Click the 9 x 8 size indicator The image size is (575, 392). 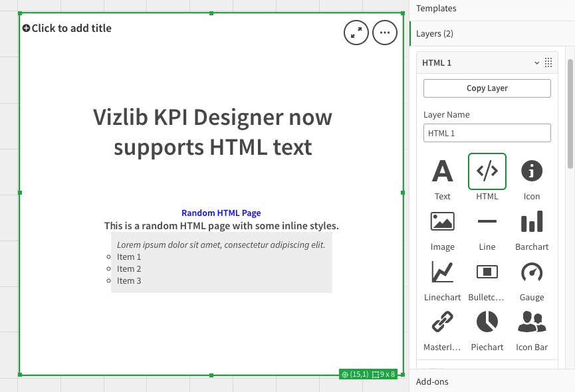coord(384,374)
